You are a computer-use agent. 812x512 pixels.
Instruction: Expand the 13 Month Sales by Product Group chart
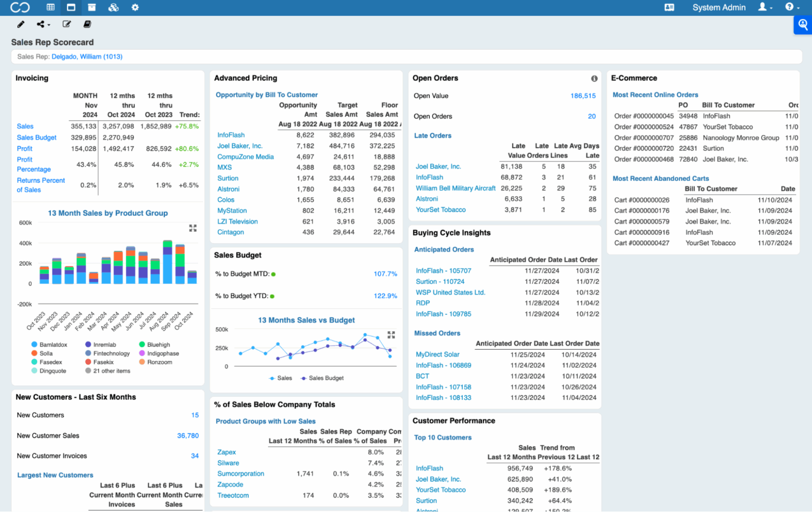(x=193, y=228)
